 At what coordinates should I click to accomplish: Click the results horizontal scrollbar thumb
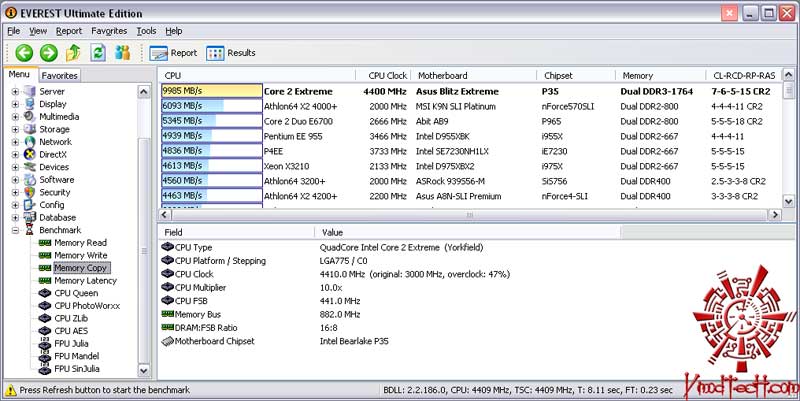click(469, 215)
